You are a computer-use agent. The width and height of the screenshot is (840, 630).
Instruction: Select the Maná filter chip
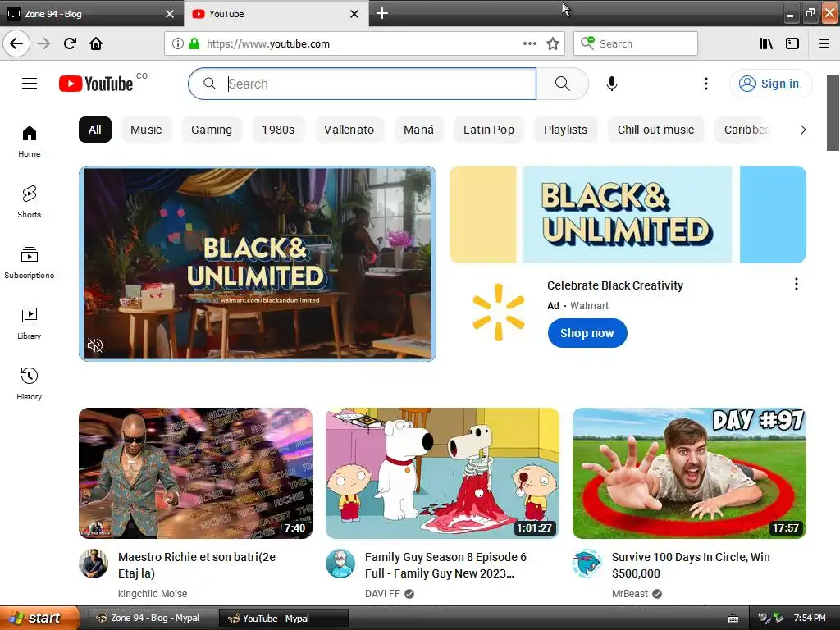pos(419,130)
